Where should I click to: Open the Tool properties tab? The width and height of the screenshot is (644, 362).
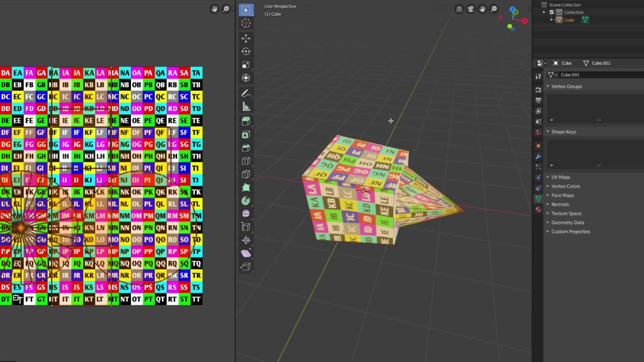tap(538, 76)
